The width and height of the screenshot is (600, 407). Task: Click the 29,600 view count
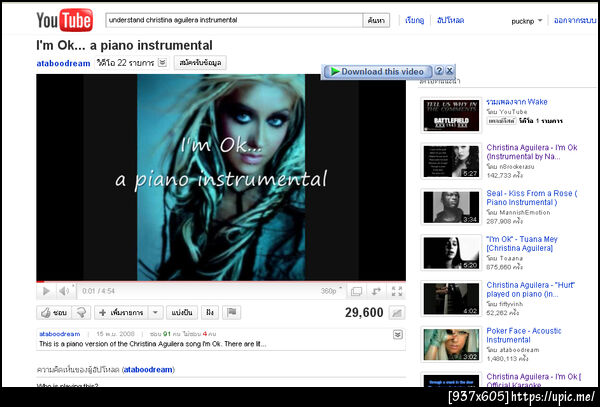[364, 313]
